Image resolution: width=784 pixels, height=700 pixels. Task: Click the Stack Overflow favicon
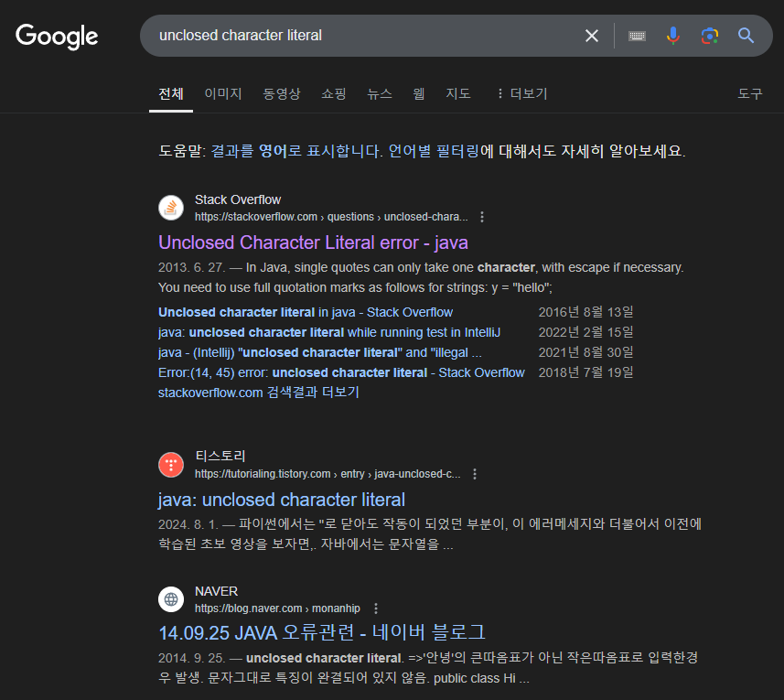click(x=171, y=208)
